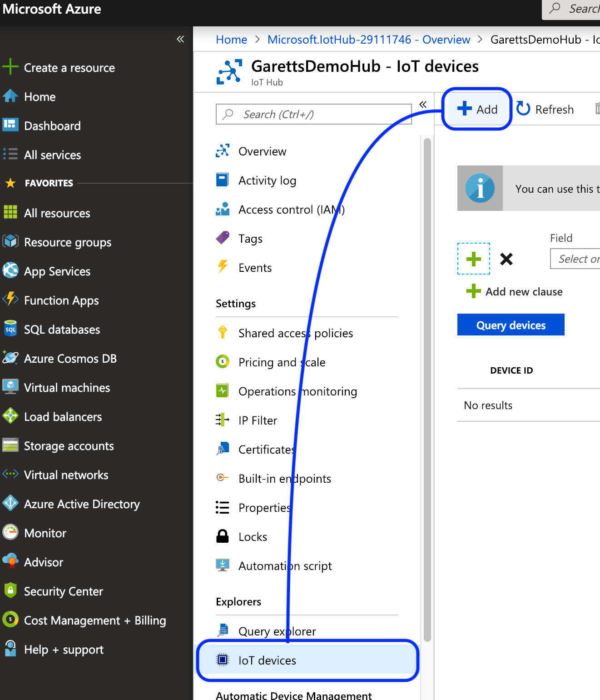Image resolution: width=600 pixels, height=700 pixels.
Task: Open the Dashboard icon in sidebar
Action: [10, 125]
